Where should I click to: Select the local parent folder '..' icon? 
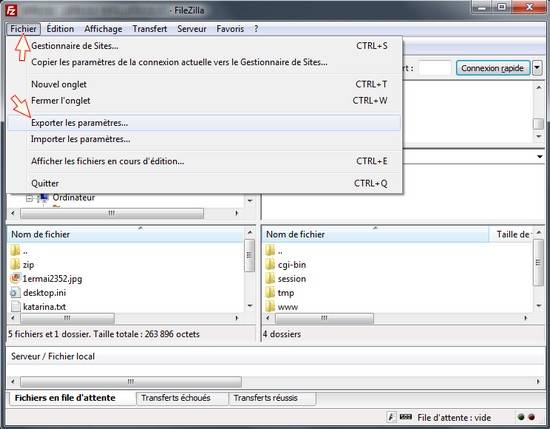tap(15, 250)
